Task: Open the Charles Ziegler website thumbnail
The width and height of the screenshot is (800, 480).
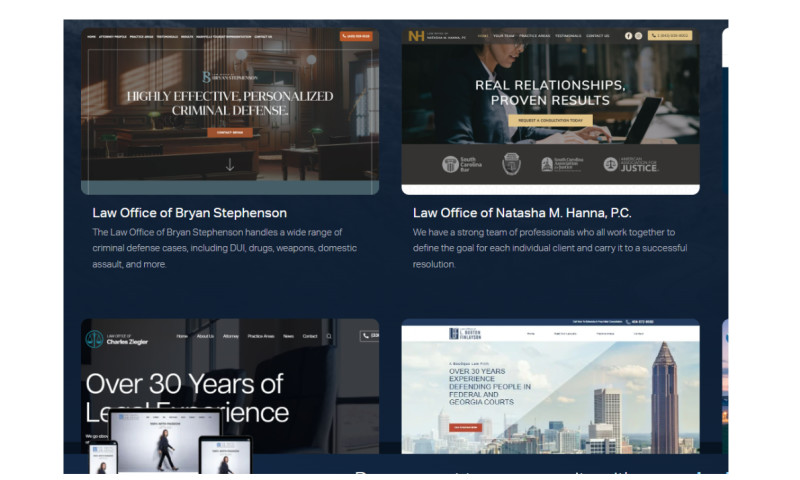Action: point(230,390)
